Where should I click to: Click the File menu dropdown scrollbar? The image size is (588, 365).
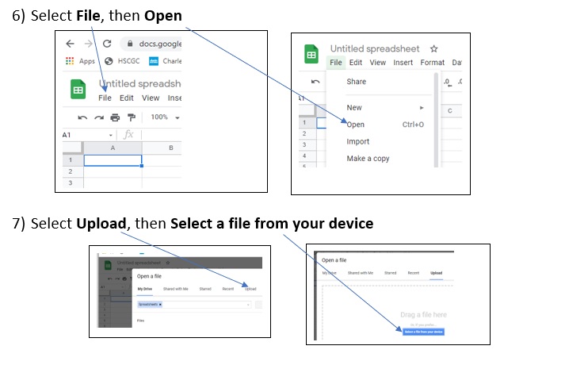tap(436, 120)
